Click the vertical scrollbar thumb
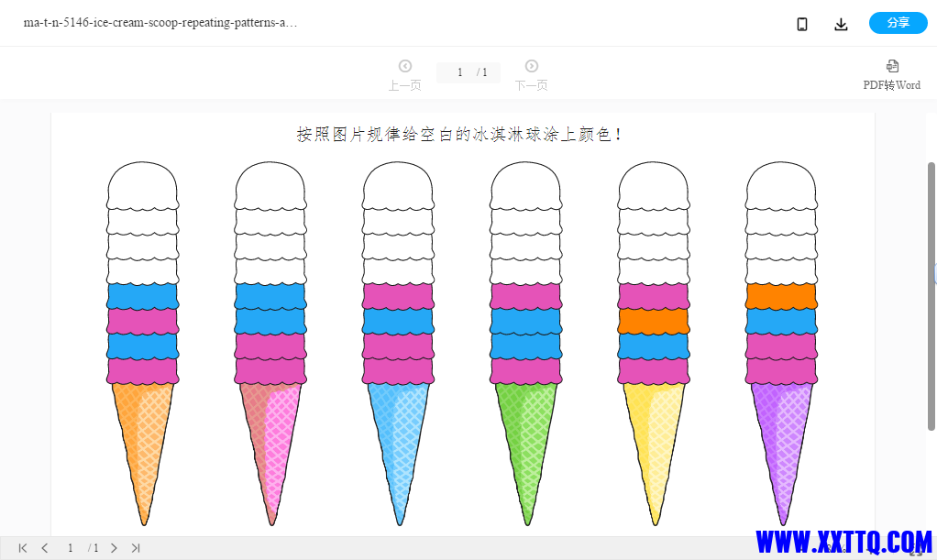 tap(931, 296)
